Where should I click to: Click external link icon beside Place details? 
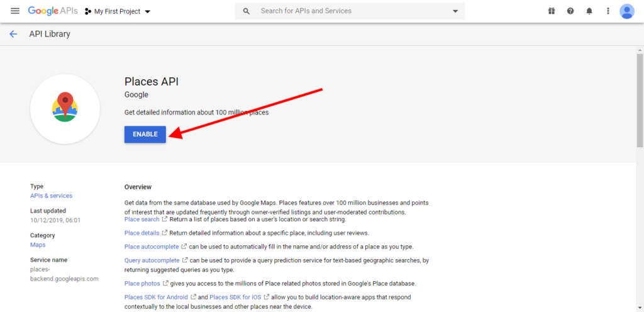pos(165,233)
